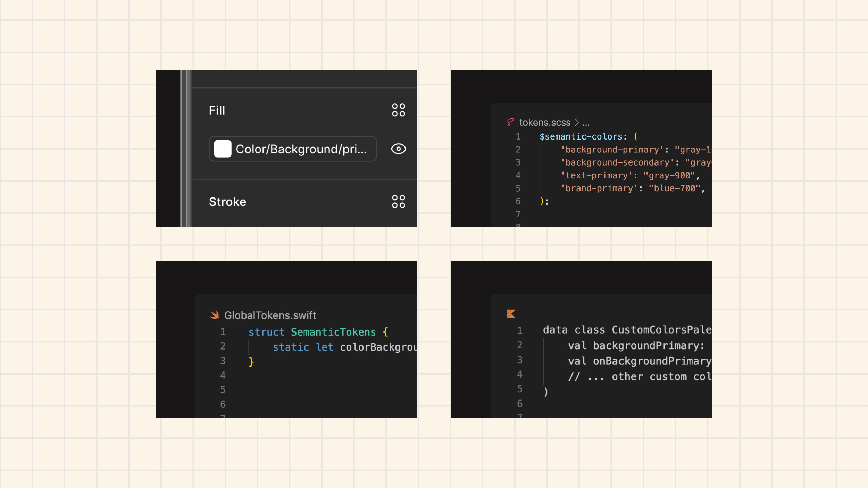Open the GlobalTokens.swift file label

(x=270, y=315)
